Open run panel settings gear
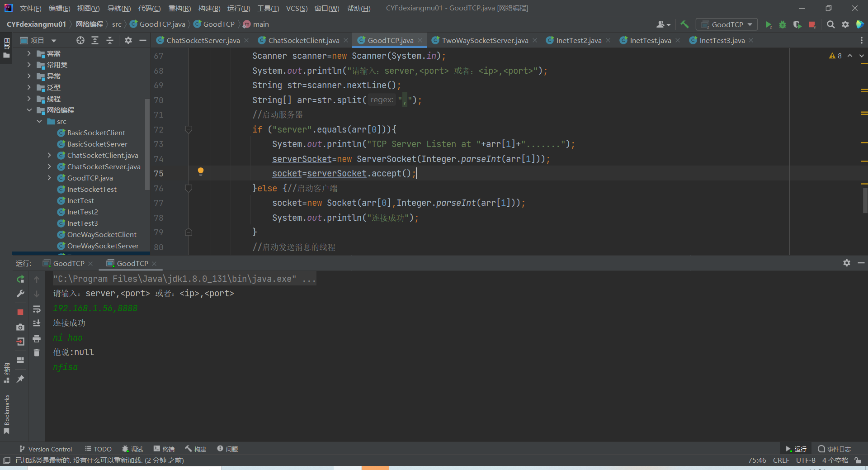868x470 pixels. [847, 263]
